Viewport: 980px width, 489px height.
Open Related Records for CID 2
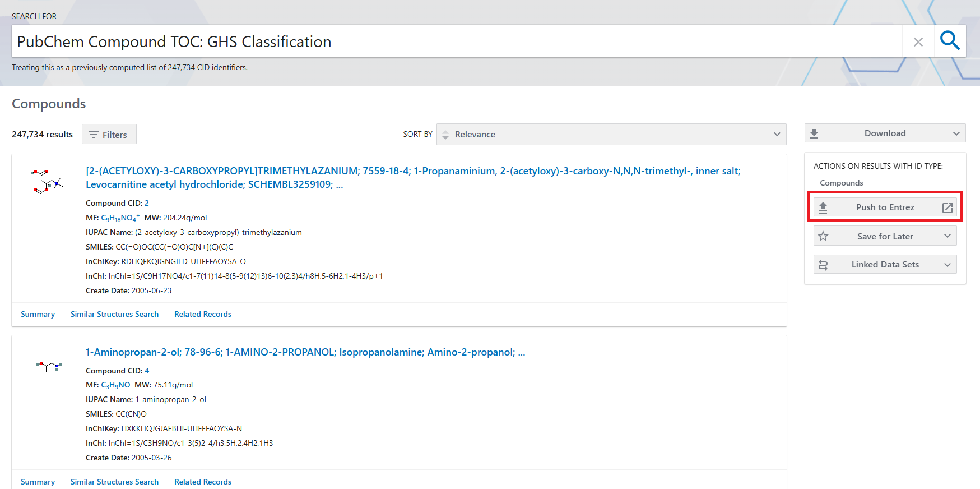click(203, 315)
